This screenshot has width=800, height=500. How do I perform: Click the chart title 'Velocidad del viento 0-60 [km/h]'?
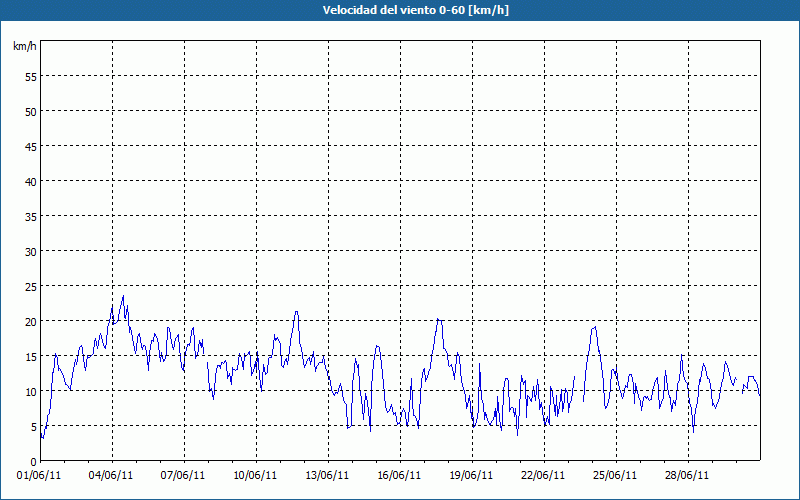click(x=415, y=10)
